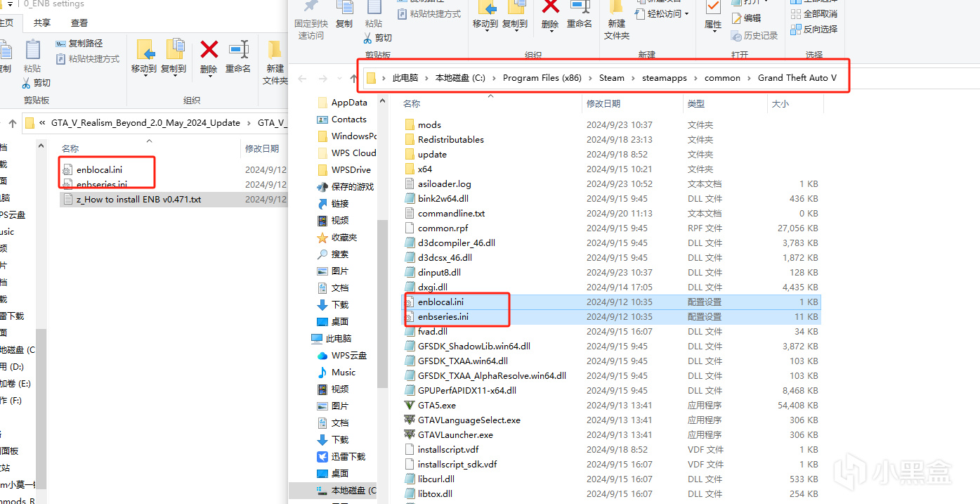Click 新建文件夹 in the GTA window ribbon
The height and width of the screenshot is (504, 980).
click(x=616, y=21)
